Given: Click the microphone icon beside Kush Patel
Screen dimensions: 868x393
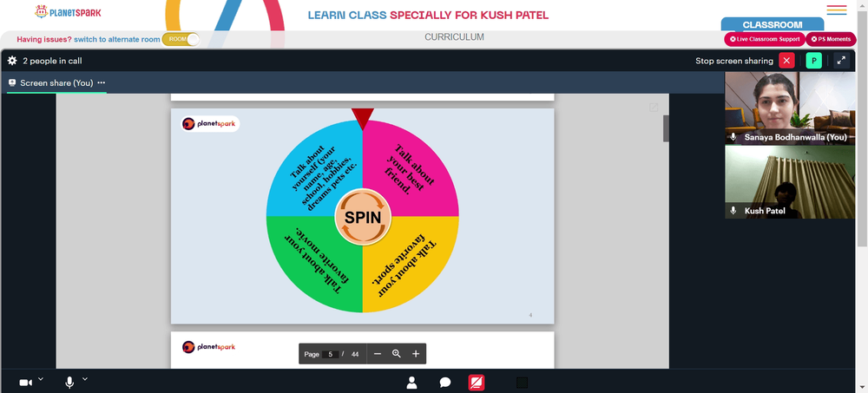Looking at the screenshot, I should point(733,211).
